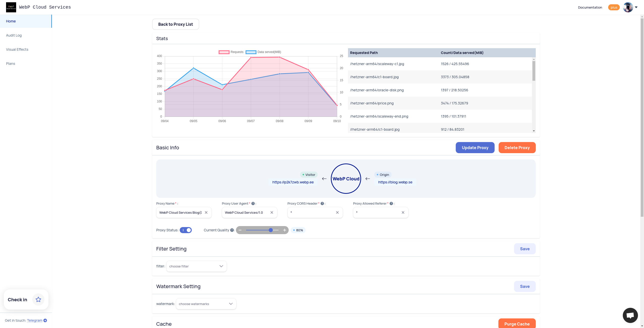Show help for Proxy User Agent
The height and width of the screenshot is (328, 644).
coord(253,204)
